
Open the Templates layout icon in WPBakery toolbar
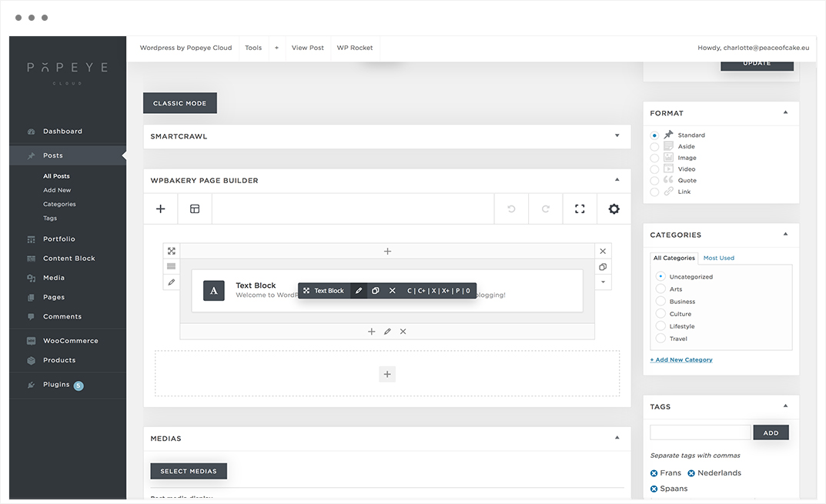pyautogui.click(x=195, y=209)
